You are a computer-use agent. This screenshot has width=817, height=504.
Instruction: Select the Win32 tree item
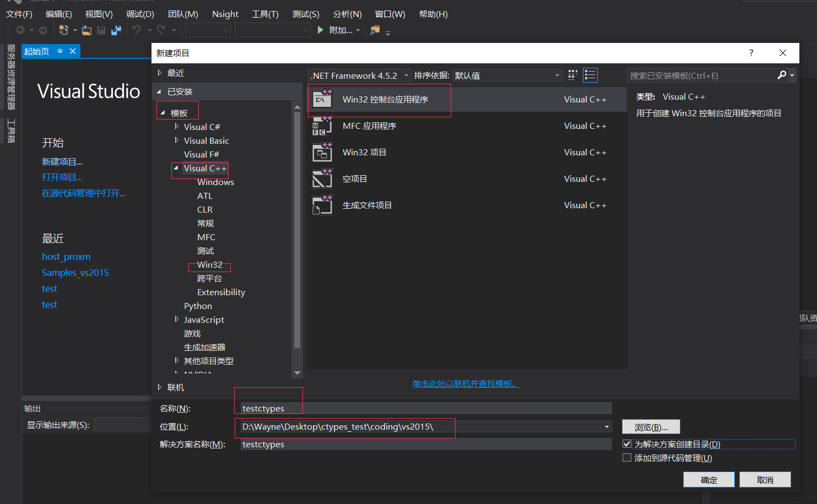[x=210, y=264]
